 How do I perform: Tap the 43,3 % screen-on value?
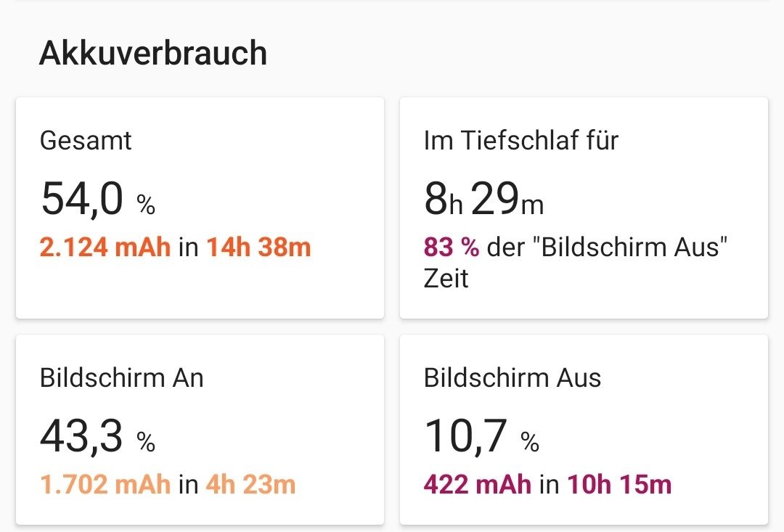point(98,436)
